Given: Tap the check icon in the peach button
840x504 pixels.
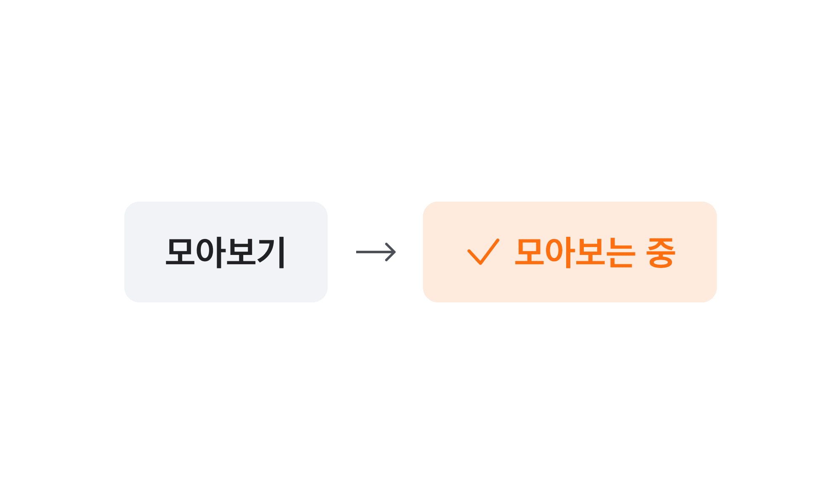Looking at the screenshot, I should point(483,252).
